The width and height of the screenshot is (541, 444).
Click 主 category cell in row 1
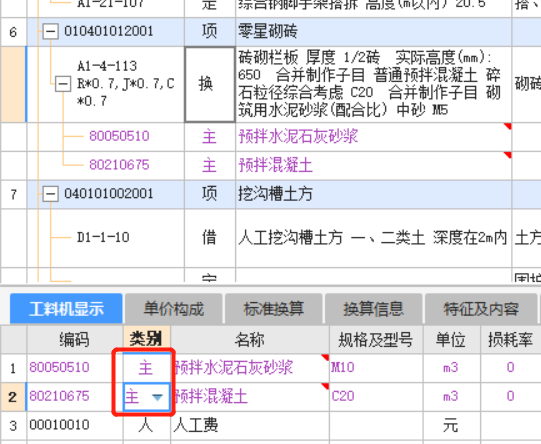pyautogui.click(x=146, y=368)
